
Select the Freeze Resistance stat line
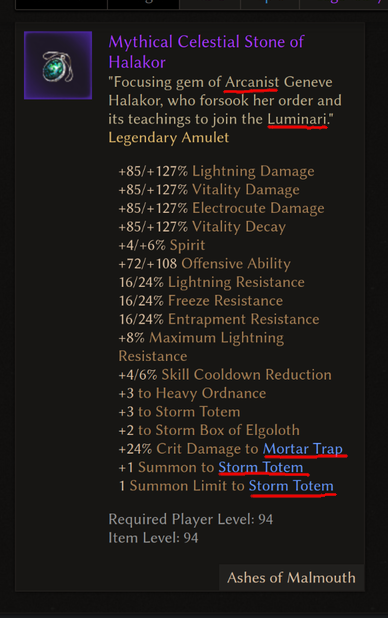click(x=201, y=301)
